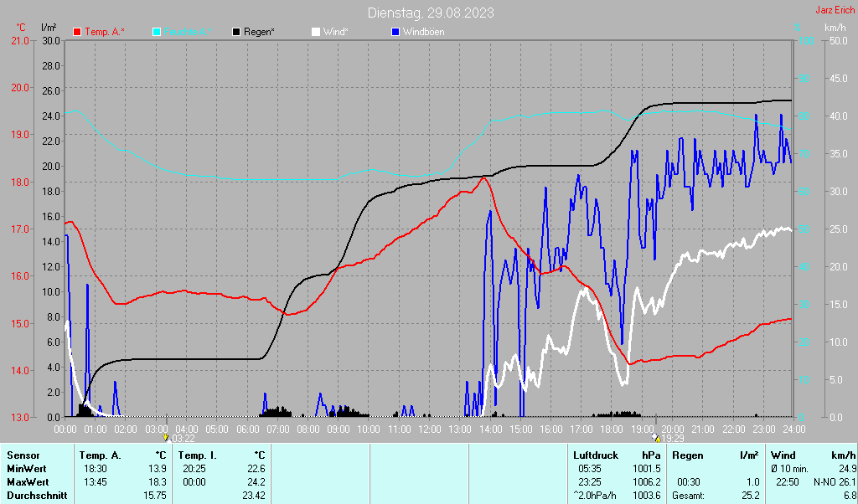This screenshot has height=504, width=858.
Task: Click the 'Jarz Erich' author label
Action: [x=835, y=10]
